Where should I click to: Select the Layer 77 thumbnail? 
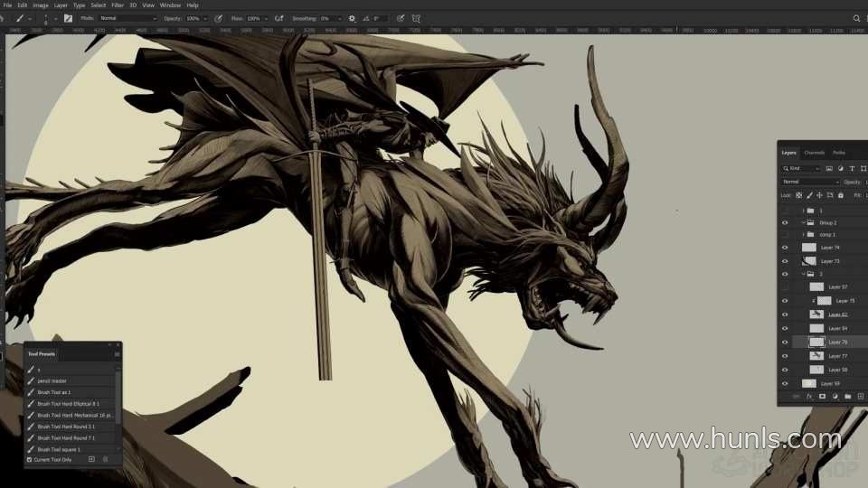tap(816, 356)
